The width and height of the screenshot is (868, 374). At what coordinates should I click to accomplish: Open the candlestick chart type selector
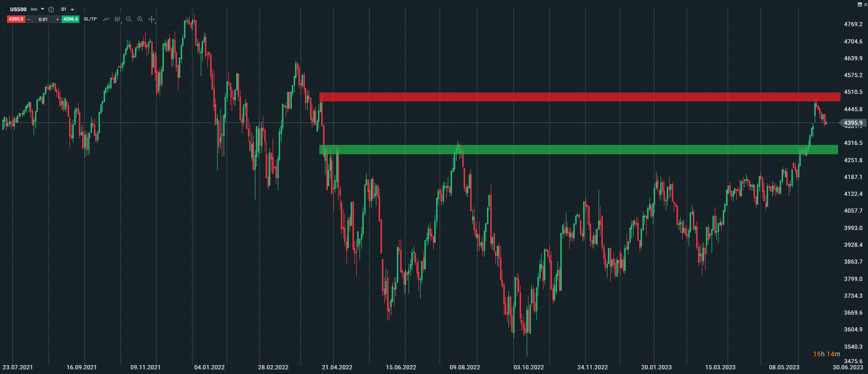point(117,19)
